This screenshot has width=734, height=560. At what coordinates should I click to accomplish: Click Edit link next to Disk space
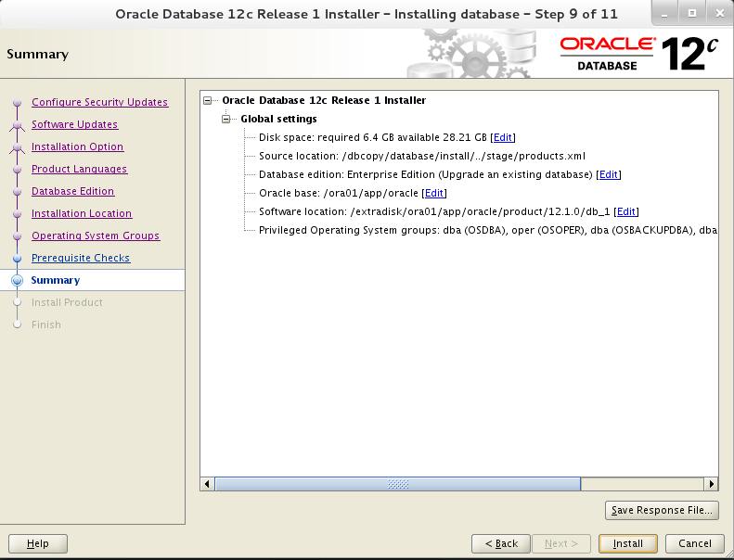[x=503, y=137]
